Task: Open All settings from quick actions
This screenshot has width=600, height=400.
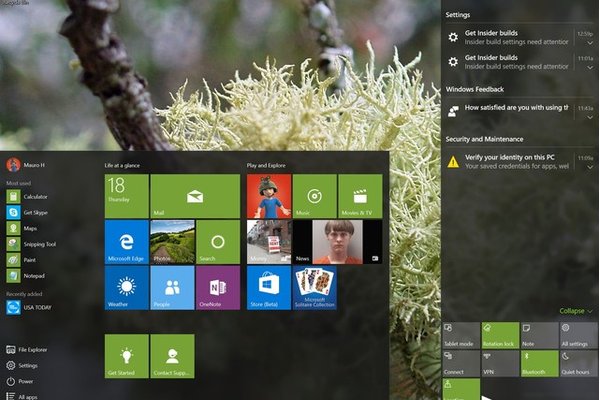Action: click(x=579, y=335)
